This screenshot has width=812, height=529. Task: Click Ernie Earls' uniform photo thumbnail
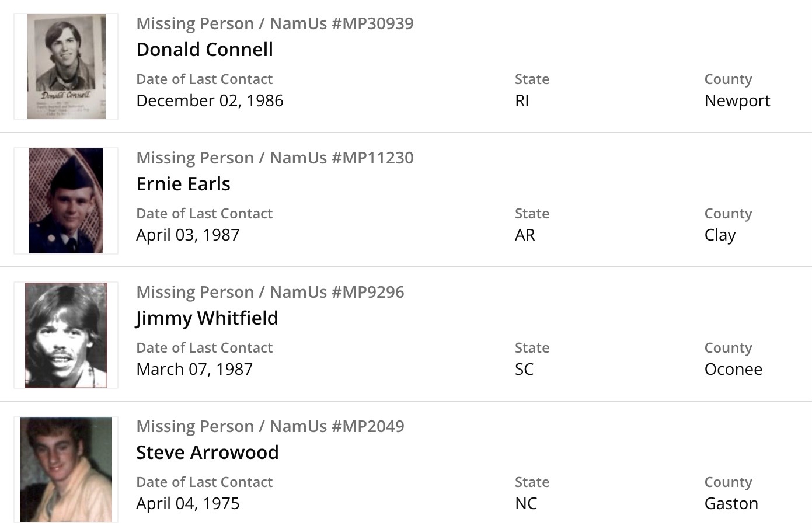(x=66, y=201)
